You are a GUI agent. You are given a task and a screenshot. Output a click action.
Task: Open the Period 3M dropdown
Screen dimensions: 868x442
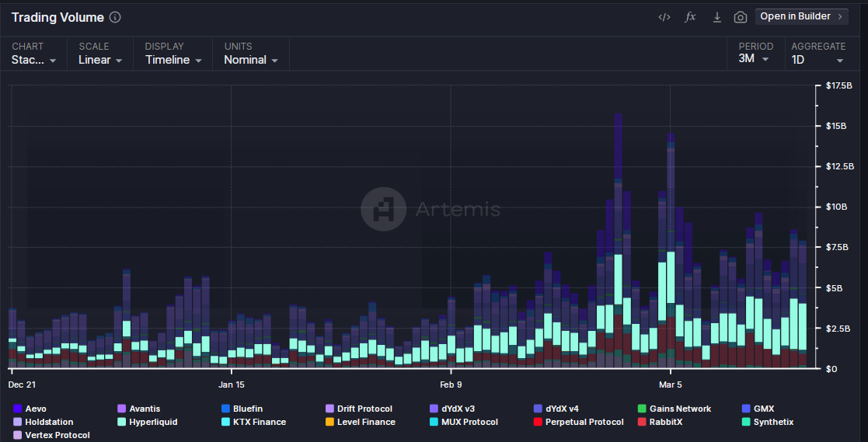(755, 53)
